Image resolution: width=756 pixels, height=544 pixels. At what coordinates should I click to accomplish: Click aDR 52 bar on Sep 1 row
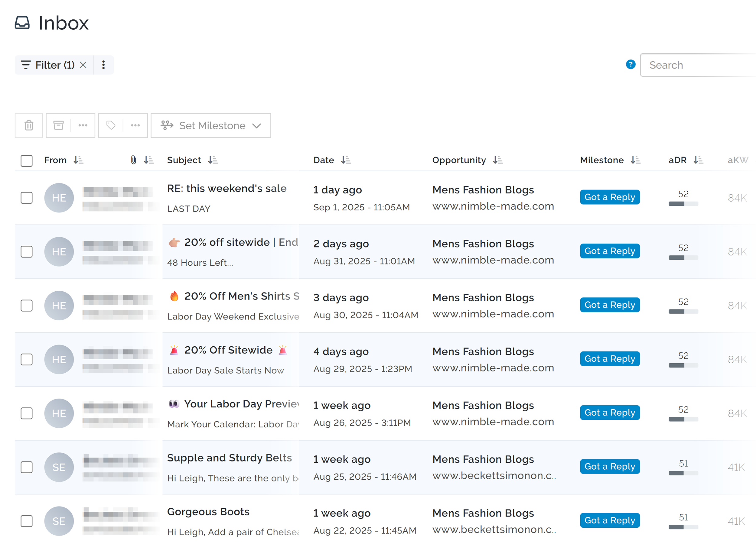[x=683, y=204]
